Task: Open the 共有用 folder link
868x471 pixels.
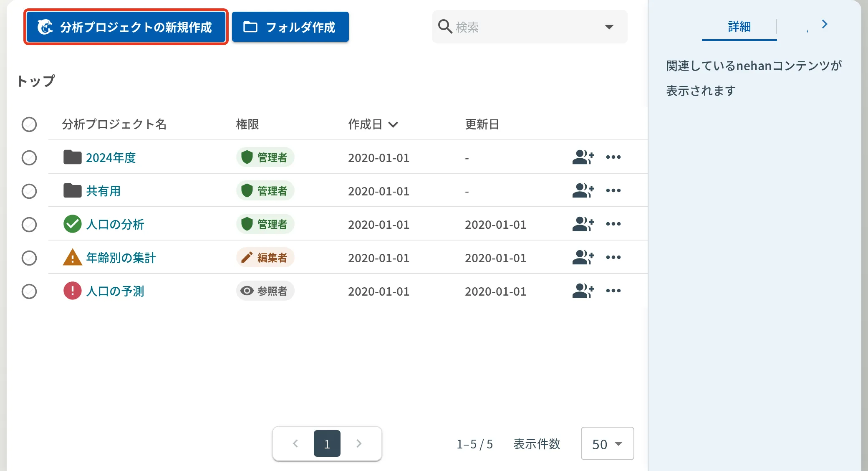Action: click(x=103, y=191)
